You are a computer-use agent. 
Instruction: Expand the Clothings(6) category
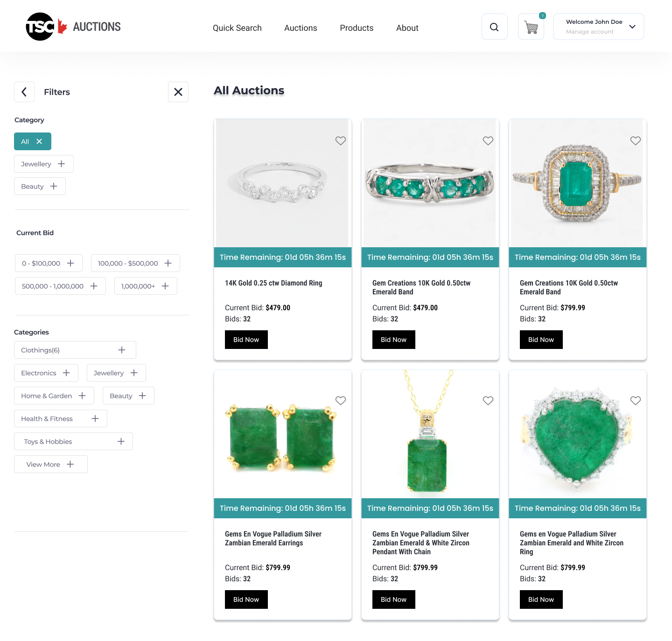pos(75,350)
